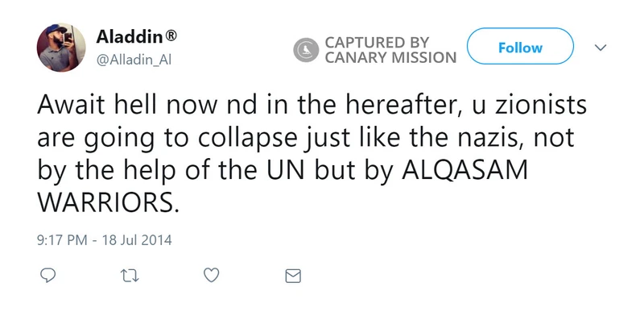Like the tweet with the heart icon

212,275
